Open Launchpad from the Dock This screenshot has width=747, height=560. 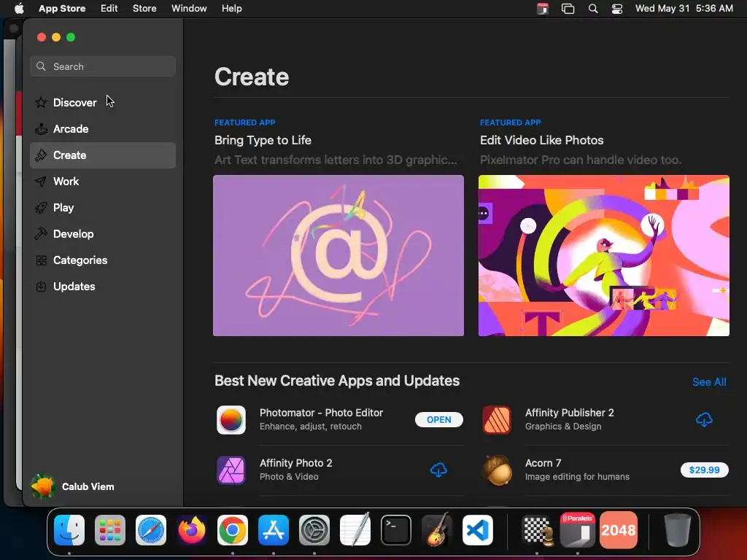(x=110, y=530)
